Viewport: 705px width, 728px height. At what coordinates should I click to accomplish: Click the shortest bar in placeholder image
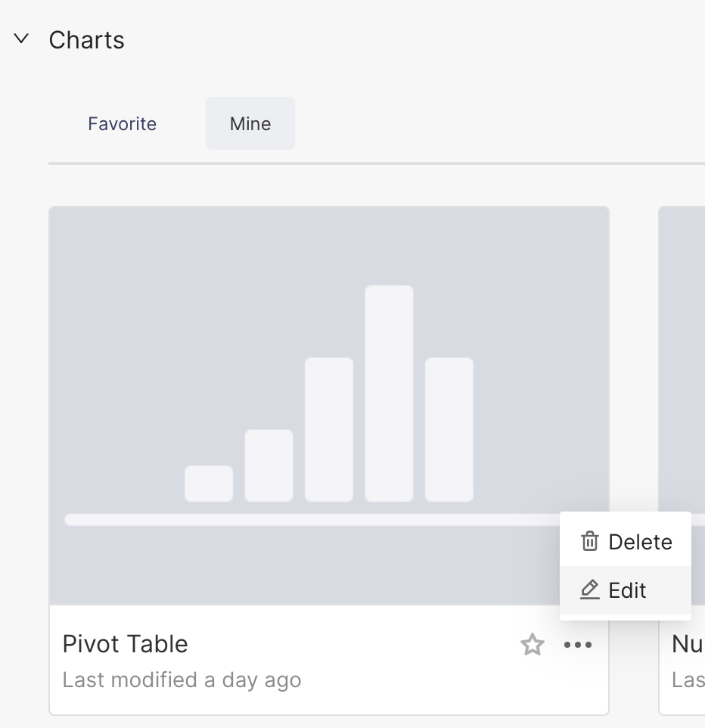209,484
